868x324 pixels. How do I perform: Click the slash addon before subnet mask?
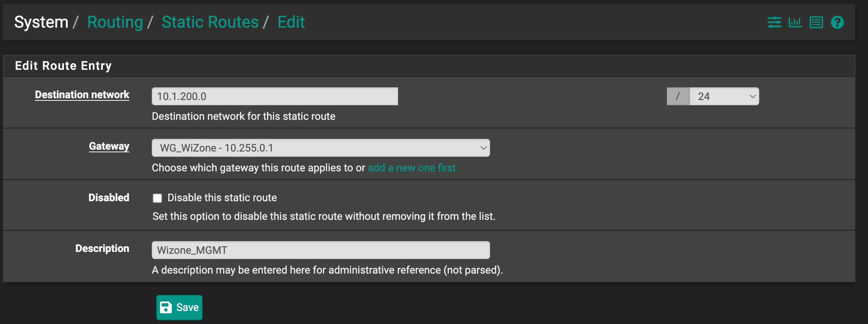678,96
